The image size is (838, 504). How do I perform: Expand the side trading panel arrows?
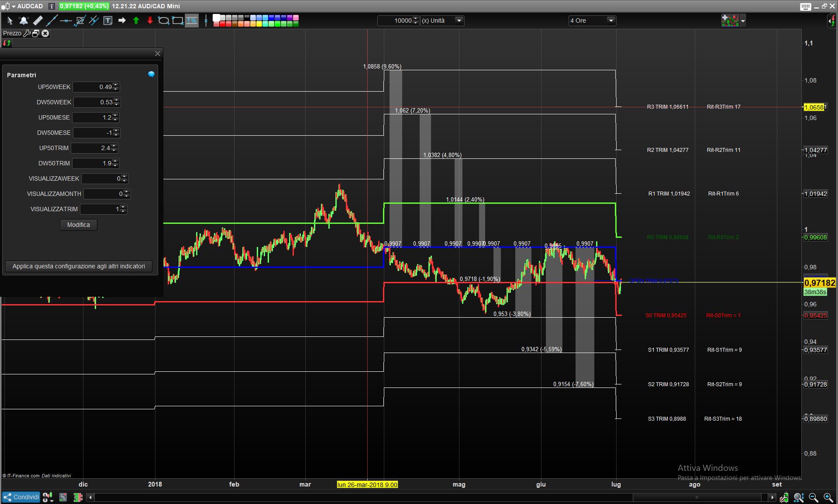(831, 21)
